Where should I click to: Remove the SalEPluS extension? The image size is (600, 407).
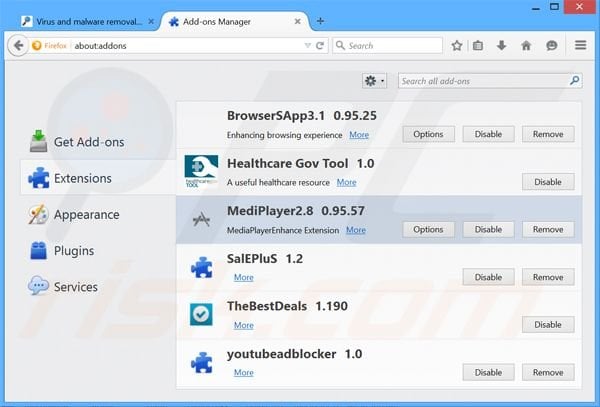pos(548,277)
